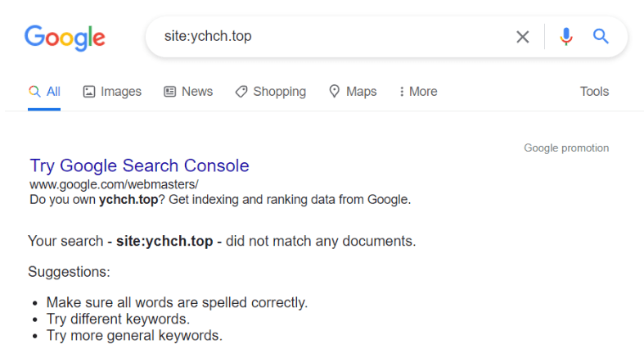Expand the More options menu
The height and width of the screenshot is (358, 644).
pos(418,91)
